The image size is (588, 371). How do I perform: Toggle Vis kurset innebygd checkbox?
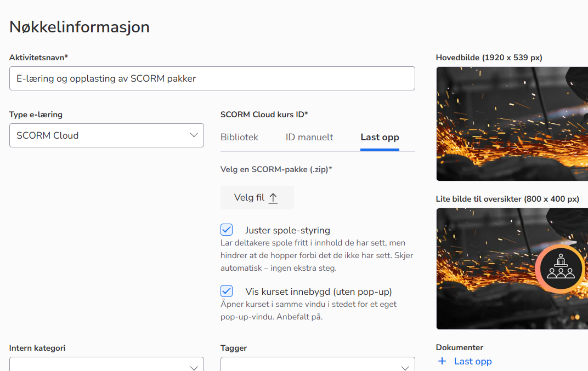click(227, 291)
